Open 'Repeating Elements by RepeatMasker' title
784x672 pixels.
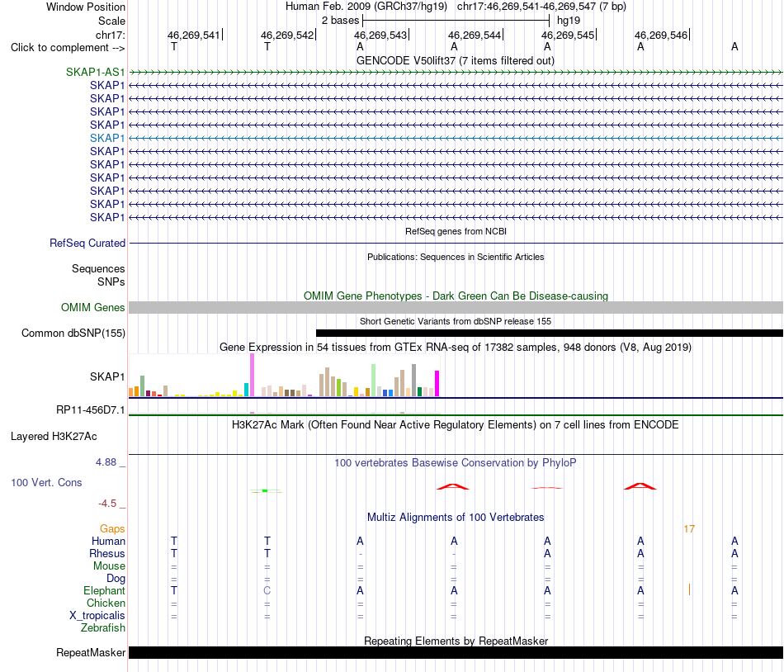[456, 641]
